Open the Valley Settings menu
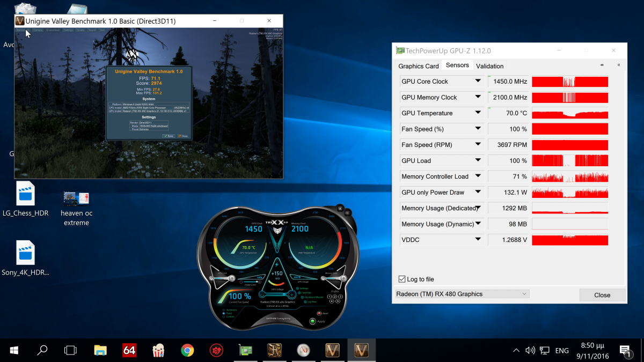 click(68, 30)
